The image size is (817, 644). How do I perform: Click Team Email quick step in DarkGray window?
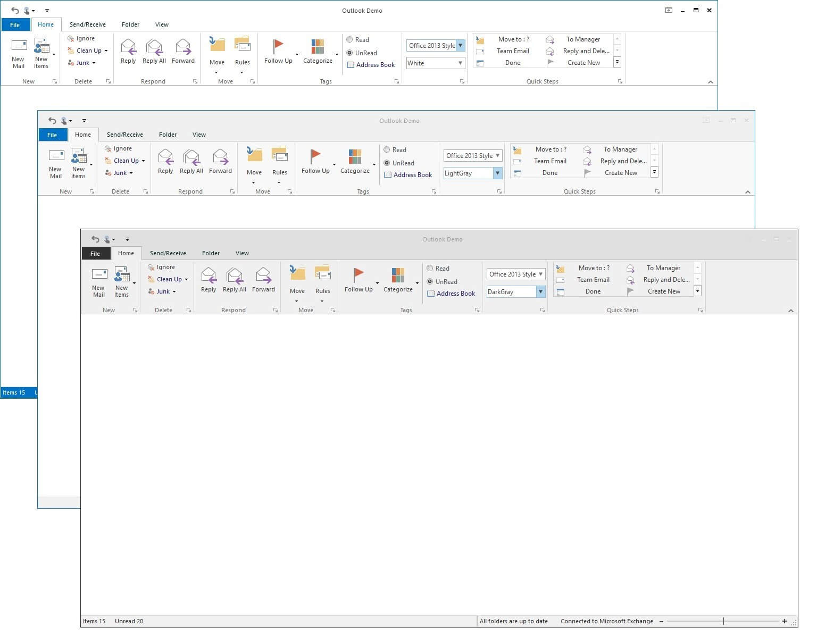[x=588, y=280]
